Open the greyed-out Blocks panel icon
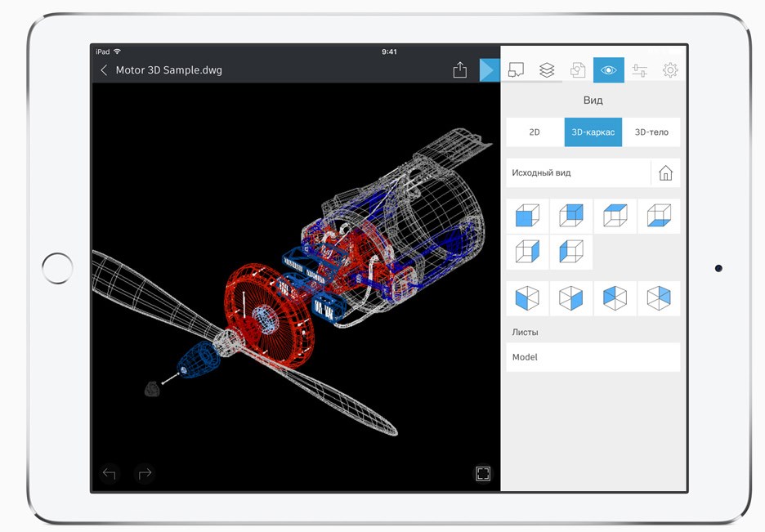This screenshot has height=532, width=765. pos(578,70)
